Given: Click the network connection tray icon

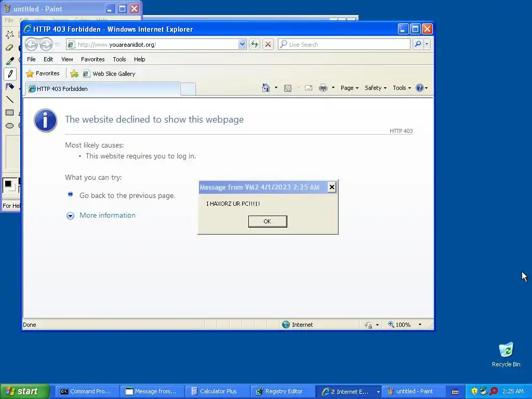Looking at the screenshot, I should tap(484, 391).
